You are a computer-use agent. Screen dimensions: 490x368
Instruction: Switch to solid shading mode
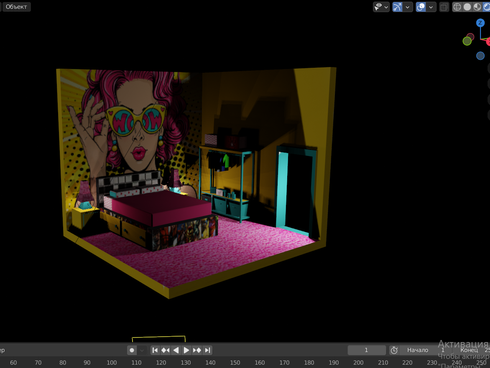click(467, 7)
